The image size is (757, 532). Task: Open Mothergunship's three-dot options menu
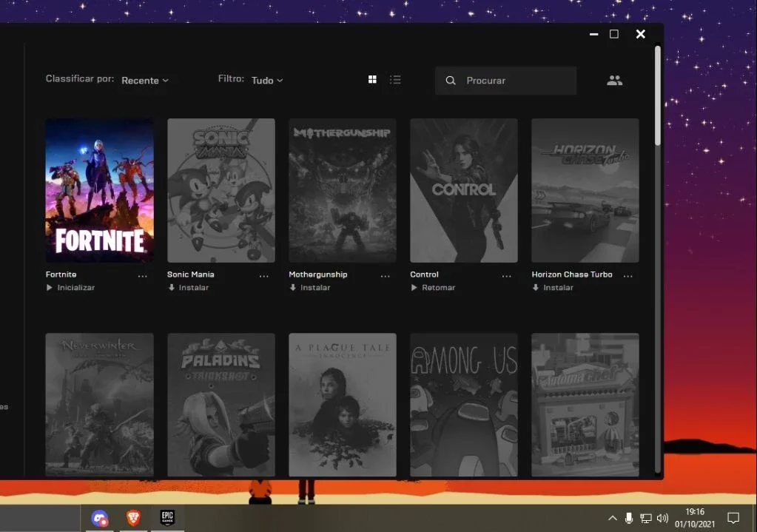click(385, 276)
